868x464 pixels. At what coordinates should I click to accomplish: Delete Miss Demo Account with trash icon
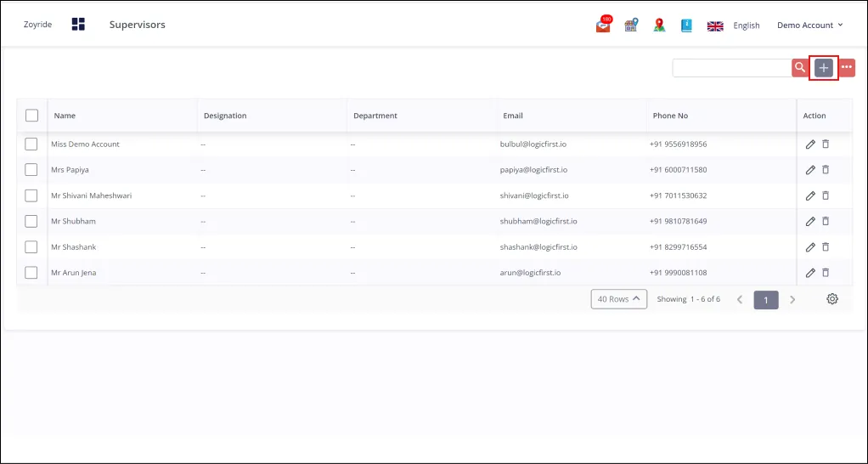[x=826, y=144]
